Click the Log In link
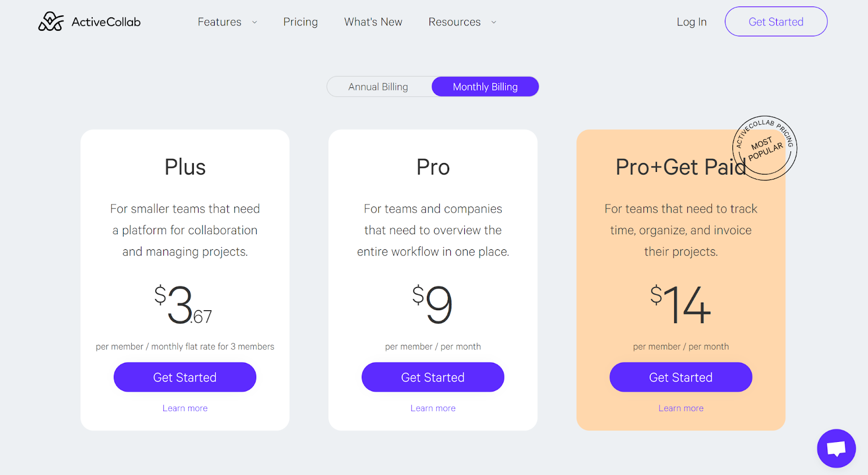 click(692, 22)
